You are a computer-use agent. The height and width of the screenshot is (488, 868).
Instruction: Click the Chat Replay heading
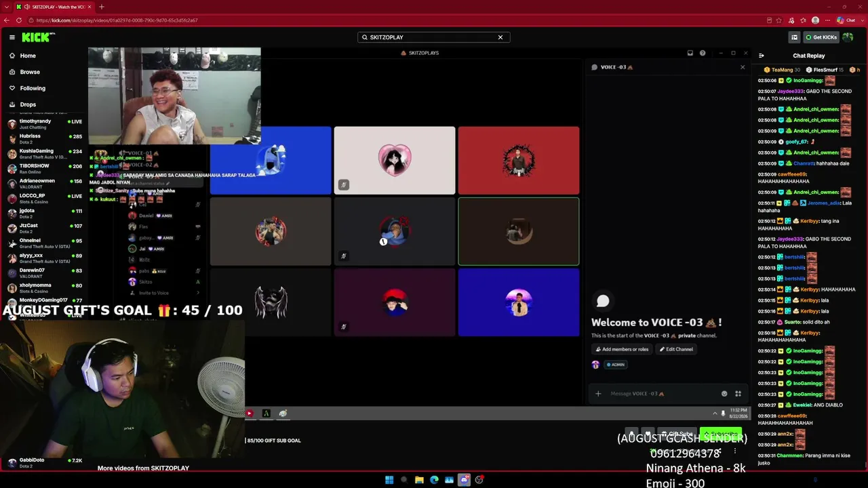click(x=809, y=56)
